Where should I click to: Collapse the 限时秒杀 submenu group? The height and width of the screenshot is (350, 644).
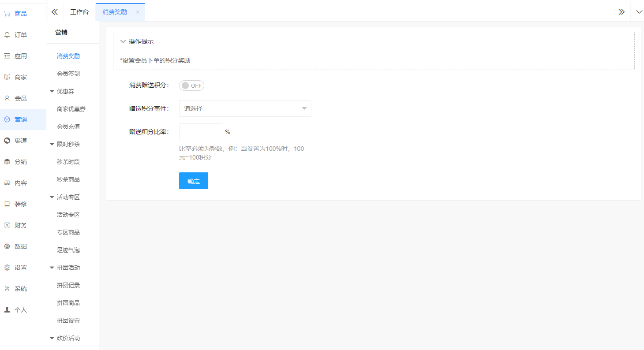(52, 144)
